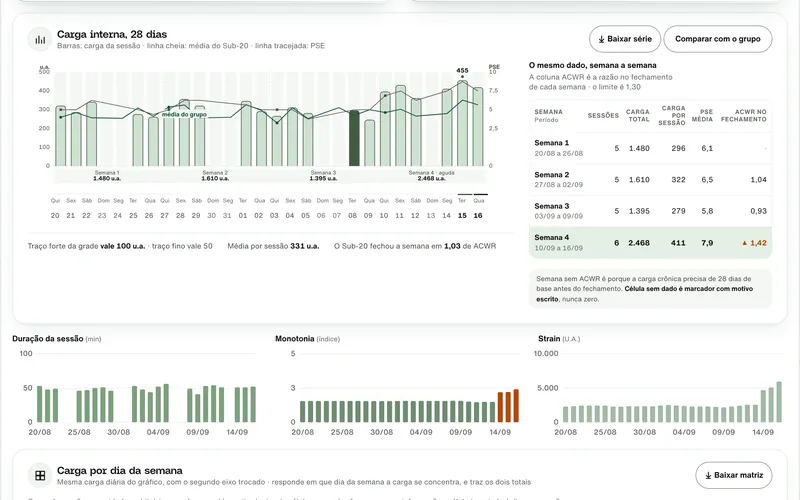Click the carga total value 2.468
This screenshot has width=800, height=500.
pyautogui.click(x=639, y=243)
